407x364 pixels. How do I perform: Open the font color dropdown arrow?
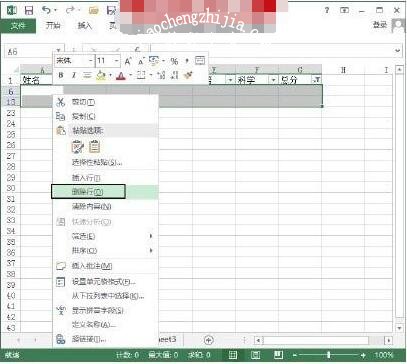tap(130, 76)
